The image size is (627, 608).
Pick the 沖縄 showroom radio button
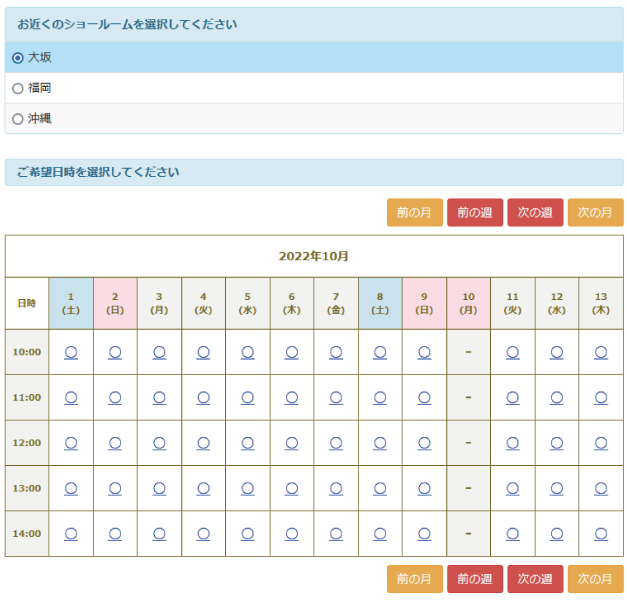[x=18, y=119]
